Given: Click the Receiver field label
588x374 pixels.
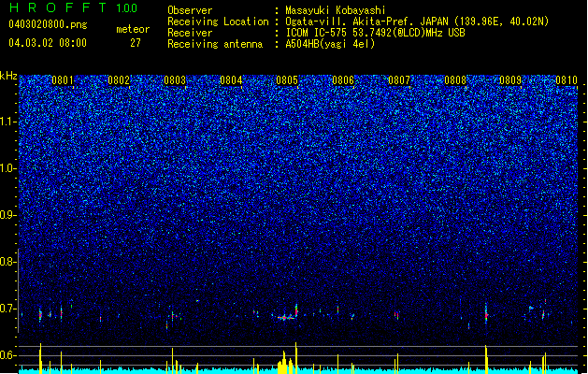Looking at the screenshot, I should pyautogui.click(x=190, y=33).
